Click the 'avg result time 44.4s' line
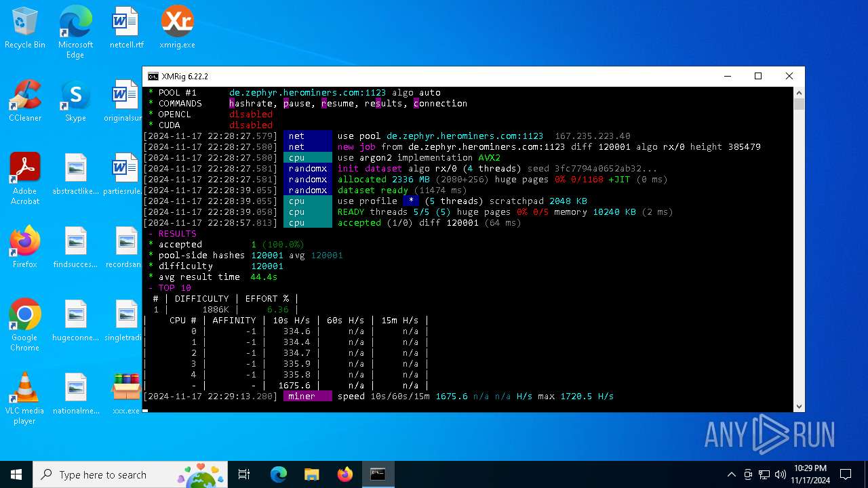 [x=212, y=277]
